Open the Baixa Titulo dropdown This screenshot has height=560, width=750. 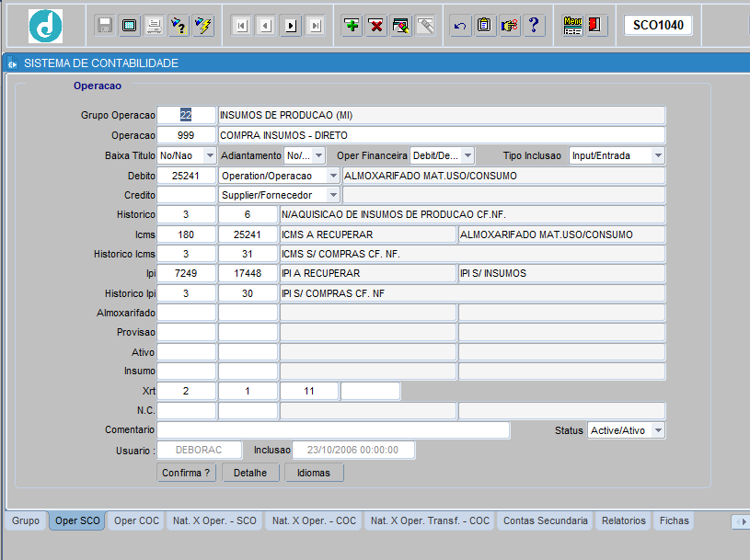(210, 155)
